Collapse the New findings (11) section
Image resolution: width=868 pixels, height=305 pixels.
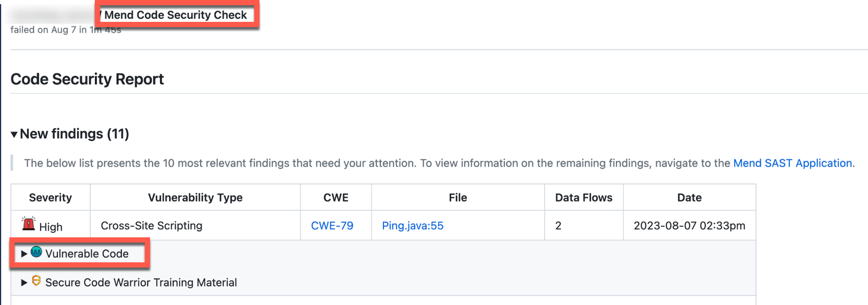coord(14,135)
